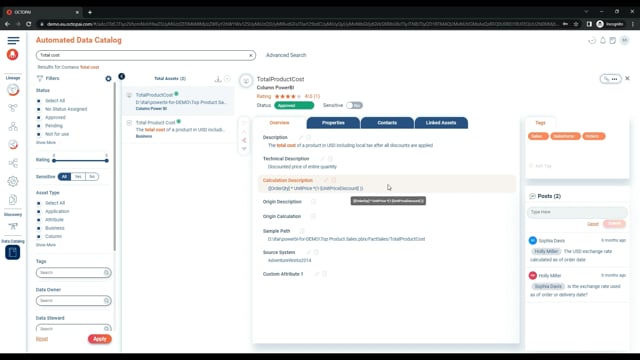Expand Show More under Asset Type
640x360 pixels.
point(46,245)
